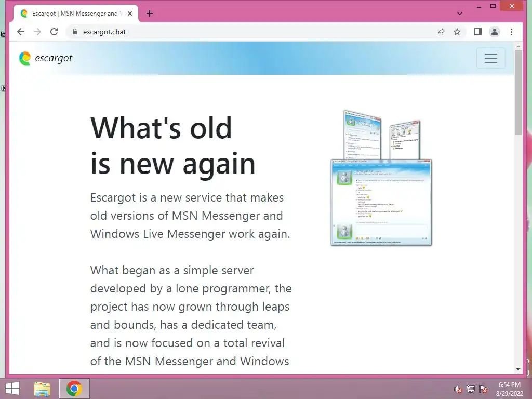Screen dimensions: 532x399
Task: Reload the escargot.chat page
Action: (54, 32)
